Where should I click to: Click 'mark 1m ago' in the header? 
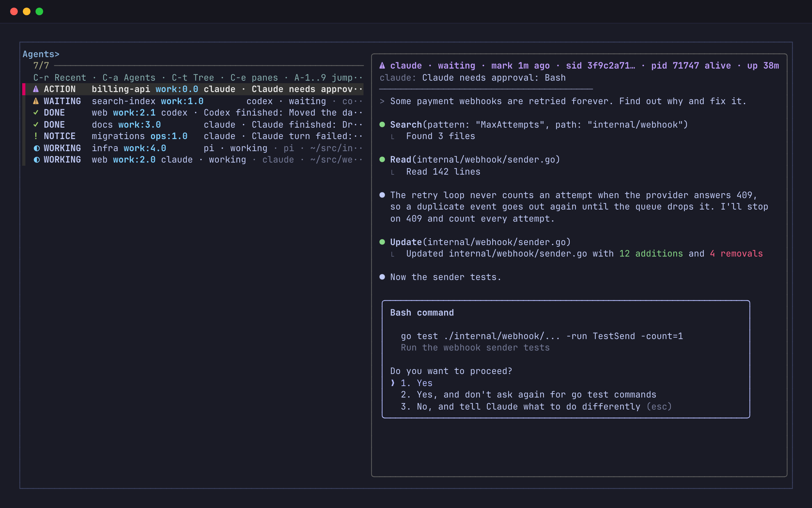pos(521,65)
